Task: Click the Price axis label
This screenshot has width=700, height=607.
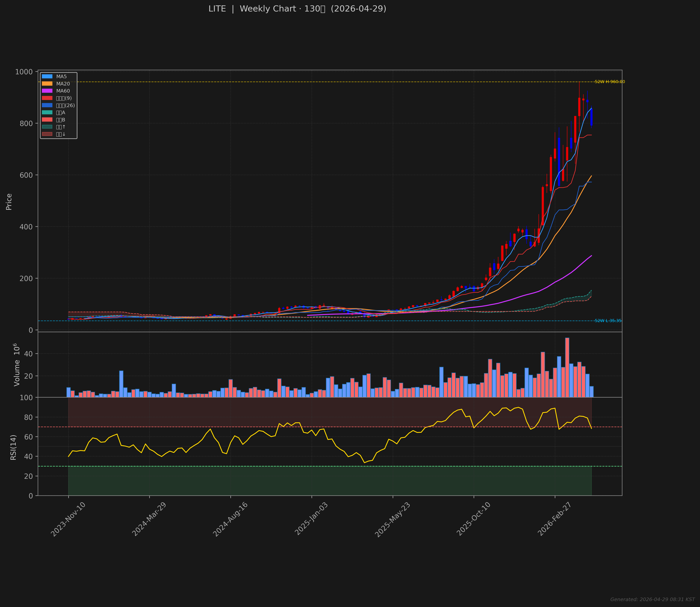Action: (x=9, y=201)
